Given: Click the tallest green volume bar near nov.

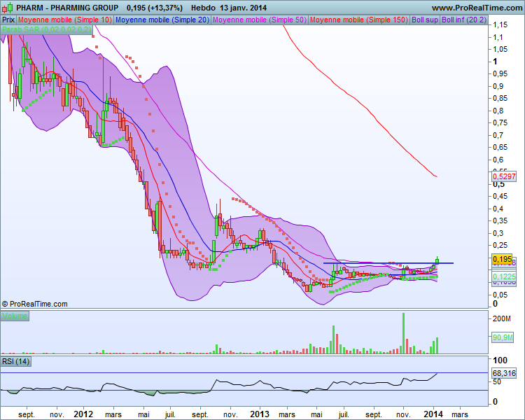Looking at the screenshot, I should pyautogui.click(x=403, y=333).
